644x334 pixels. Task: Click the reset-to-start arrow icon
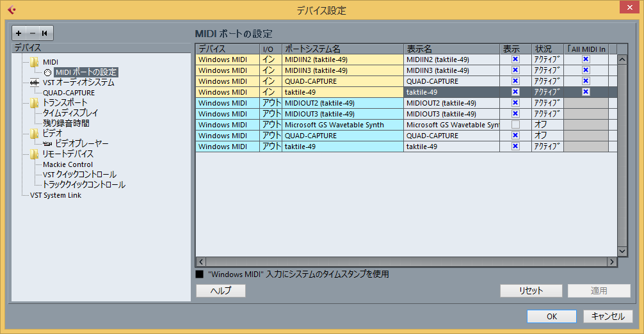click(45, 33)
